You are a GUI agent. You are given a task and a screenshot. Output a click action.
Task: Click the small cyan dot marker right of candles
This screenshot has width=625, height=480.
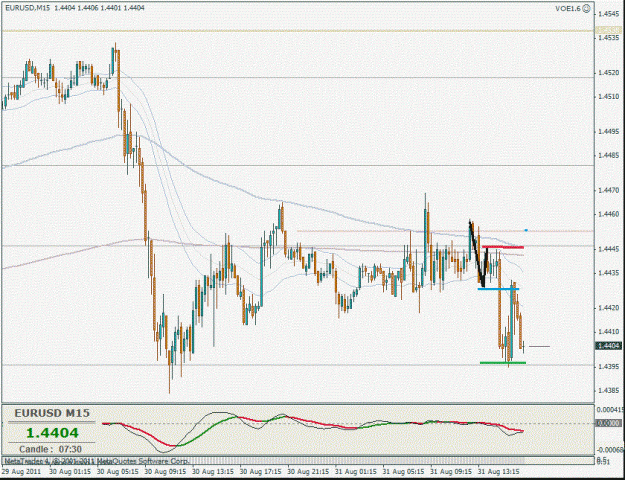[526, 230]
